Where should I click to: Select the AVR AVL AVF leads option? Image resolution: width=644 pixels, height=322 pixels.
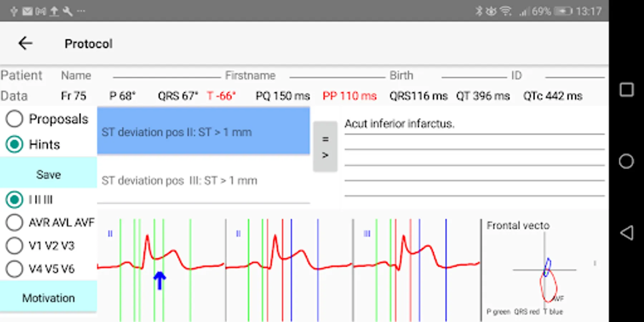pyautogui.click(x=14, y=222)
